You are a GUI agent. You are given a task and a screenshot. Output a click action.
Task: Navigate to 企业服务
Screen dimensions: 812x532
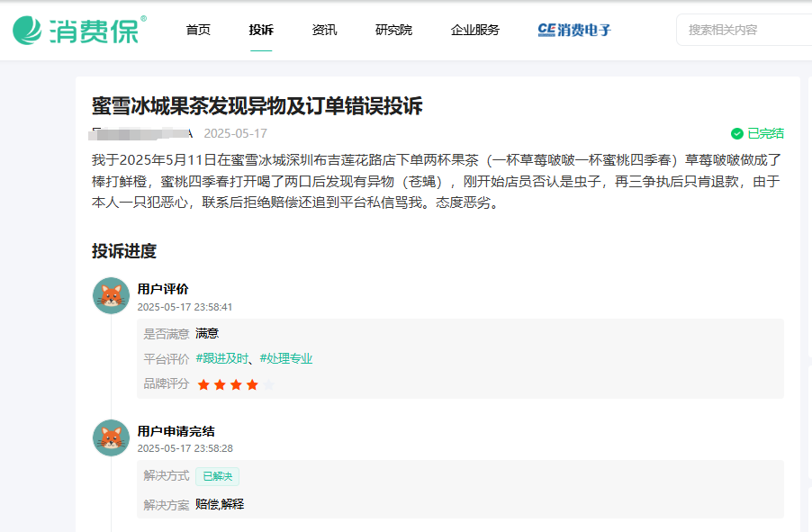pyautogui.click(x=475, y=30)
